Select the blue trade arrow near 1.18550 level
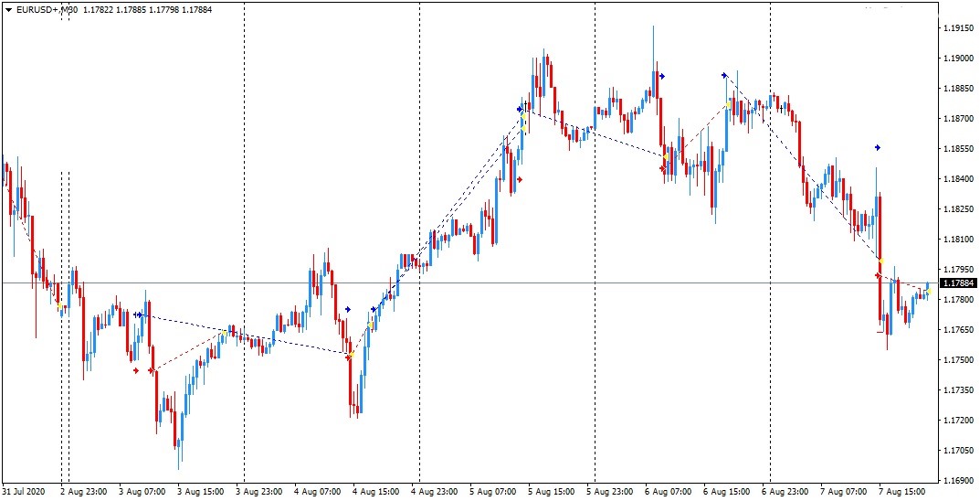Screen dimensions: 980x501 [878, 147]
